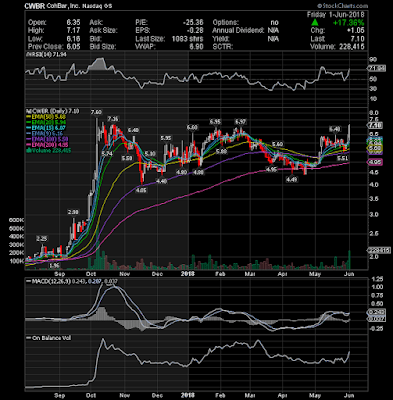Click the Open: label in the quote table
Screen dimensions: 393x400
coord(37,23)
